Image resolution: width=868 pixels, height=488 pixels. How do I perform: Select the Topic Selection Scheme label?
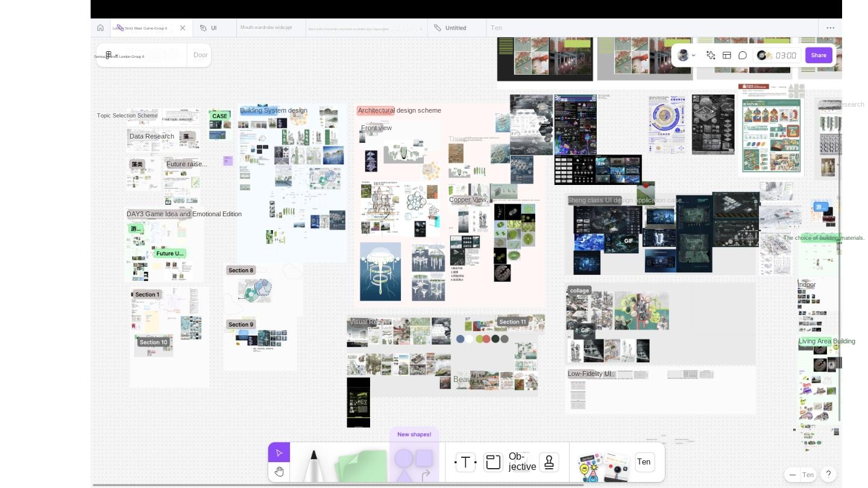[127, 116]
